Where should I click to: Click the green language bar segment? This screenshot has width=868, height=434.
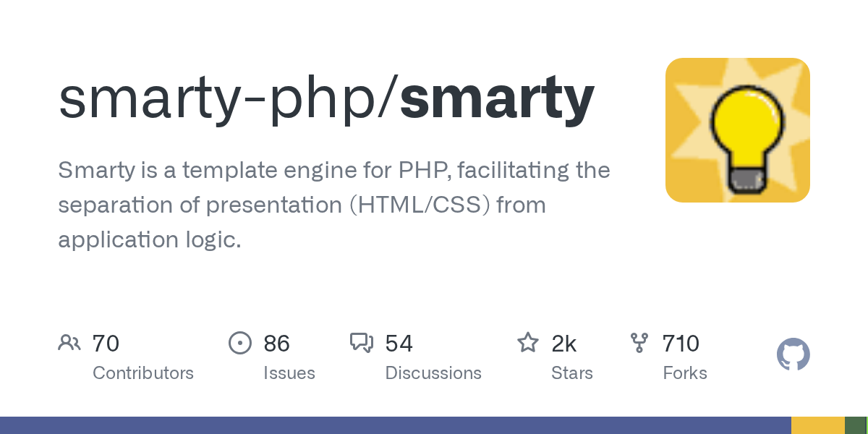(855, 425)
